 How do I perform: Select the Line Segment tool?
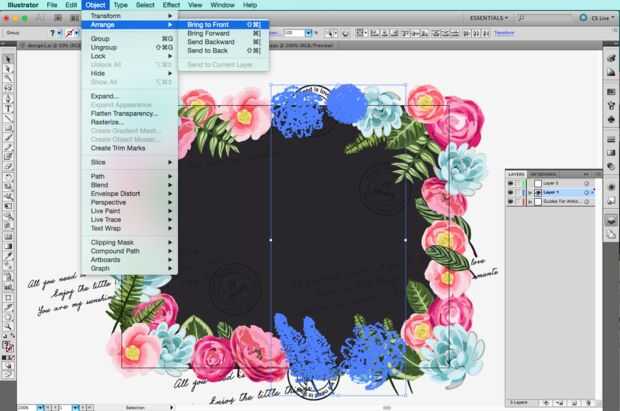coord(8,118)
